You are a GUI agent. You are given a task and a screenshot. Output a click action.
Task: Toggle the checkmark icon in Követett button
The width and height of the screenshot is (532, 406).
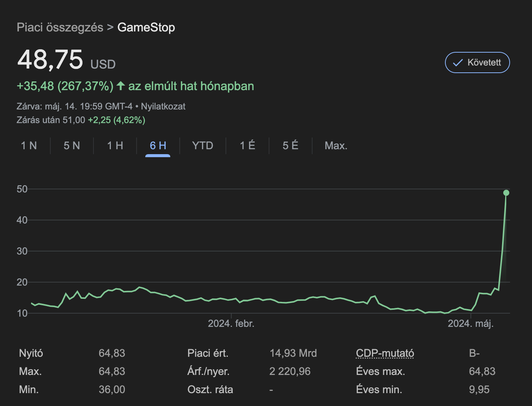pos(458,63)
